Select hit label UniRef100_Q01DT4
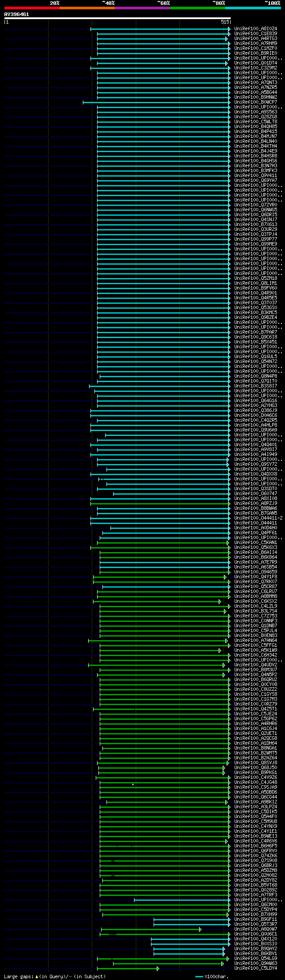 point(256,63)
